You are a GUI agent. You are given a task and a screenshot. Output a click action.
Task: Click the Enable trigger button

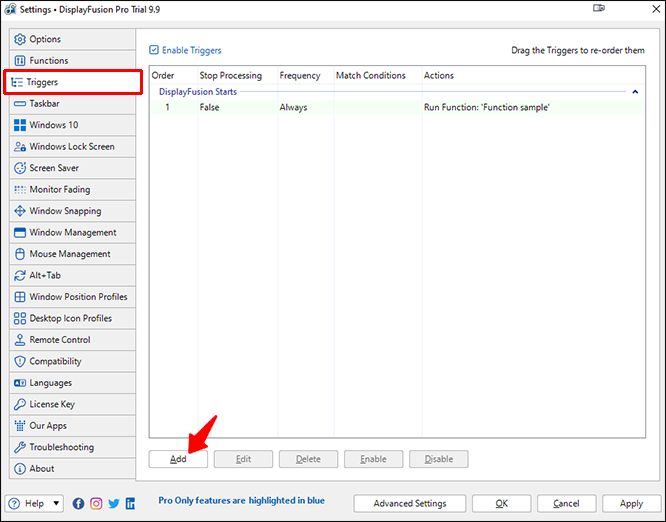[373, 459]
